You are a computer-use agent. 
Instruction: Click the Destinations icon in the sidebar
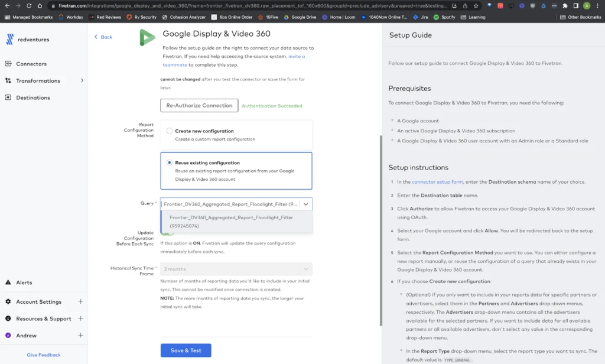(8, 97)
